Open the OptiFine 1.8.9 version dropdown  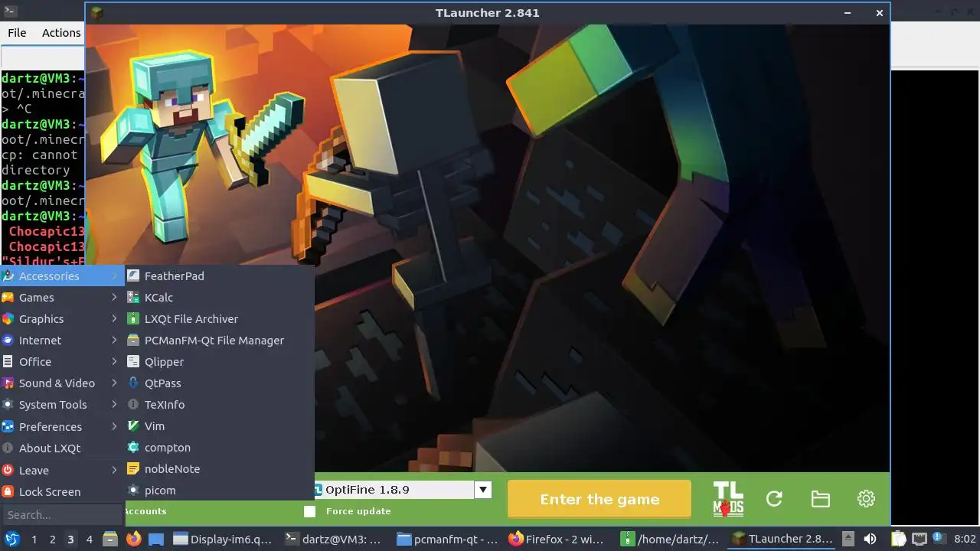point(483,490)
